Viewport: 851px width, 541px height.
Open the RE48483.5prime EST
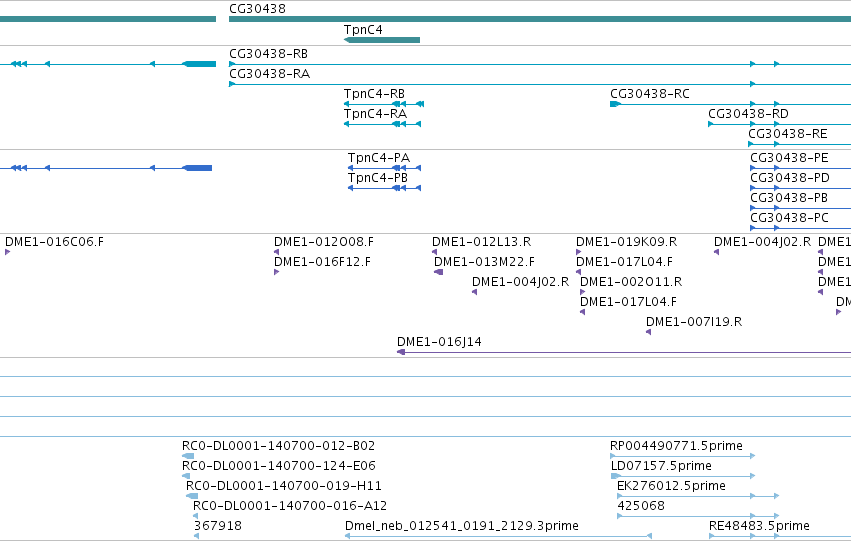tap(780, 536)
